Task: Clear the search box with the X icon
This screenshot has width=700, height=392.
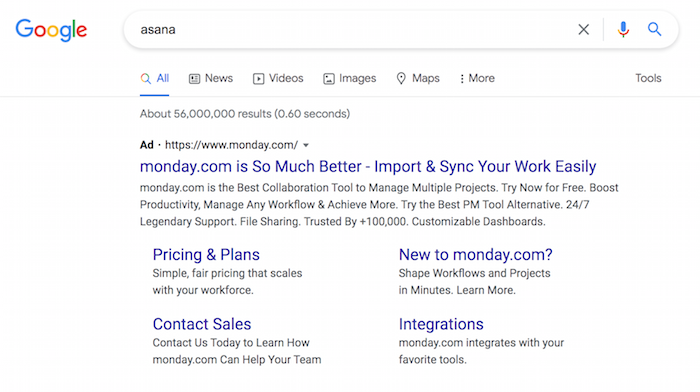Action: click(583, 29)
